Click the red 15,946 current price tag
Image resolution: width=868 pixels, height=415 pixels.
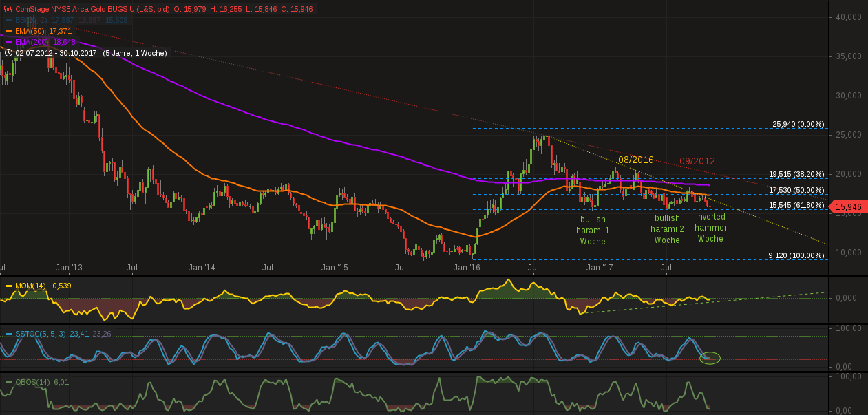tap(848, 206)
